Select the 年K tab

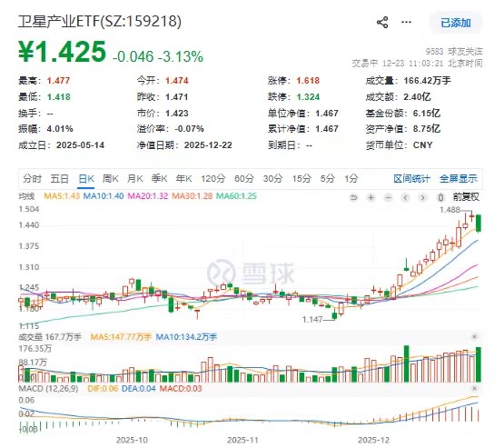click(x=183, y=178)
